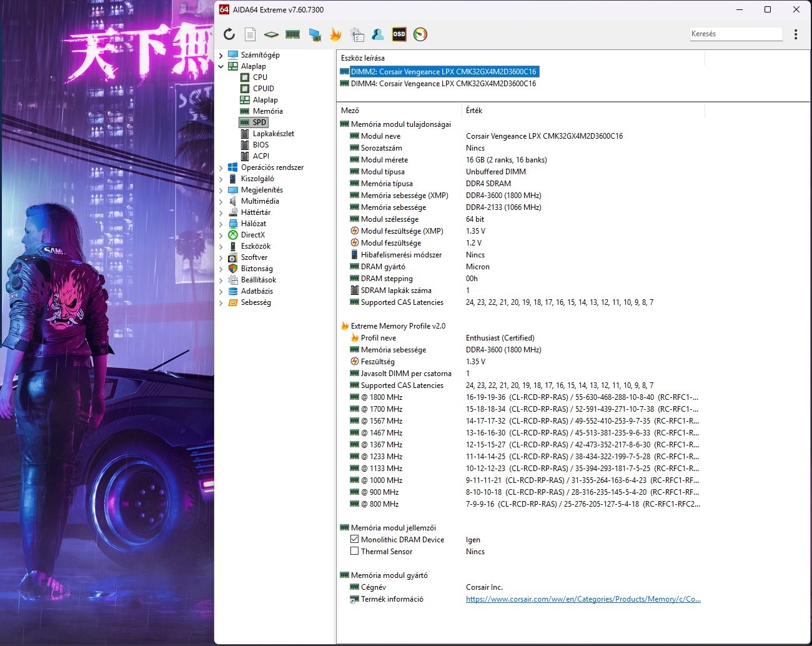Click the gauge benchmark toolbar icon

coord(420,34)
